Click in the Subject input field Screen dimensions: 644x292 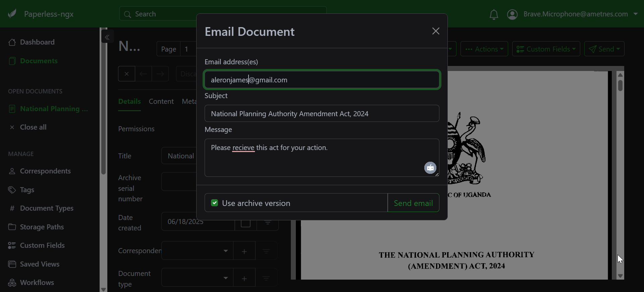coord(322,114)
